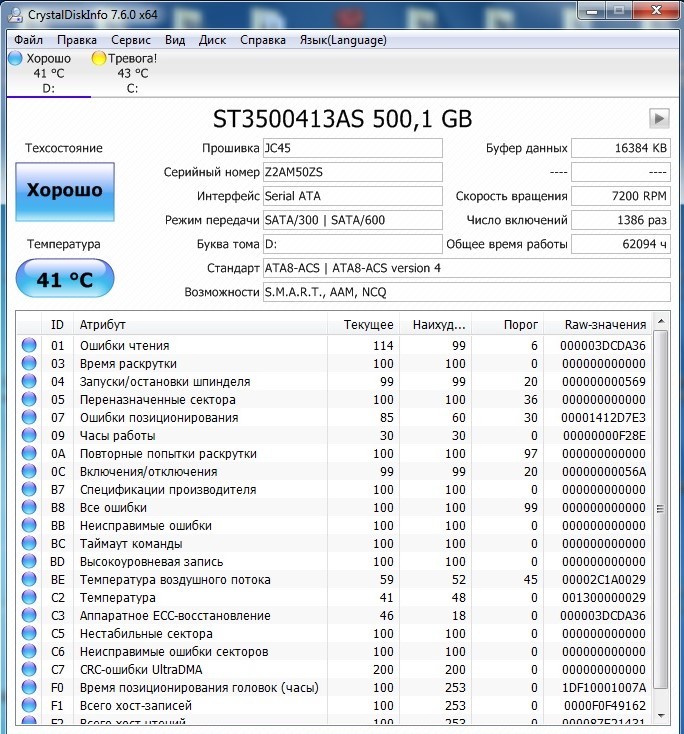Click raw value 1DF10001007A

click(604, 687)
